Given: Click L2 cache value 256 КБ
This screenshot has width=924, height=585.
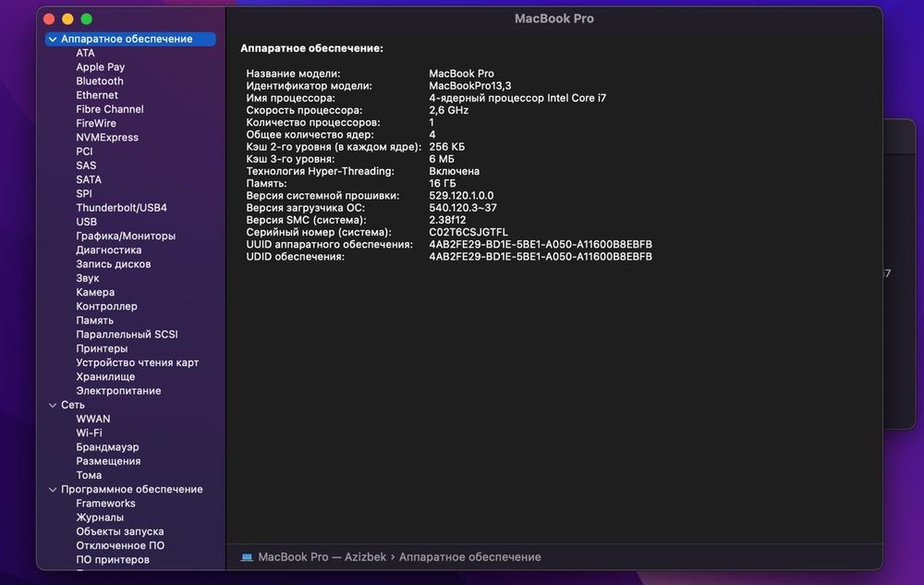Looking at the screenshot, I should tap(446, 147).
